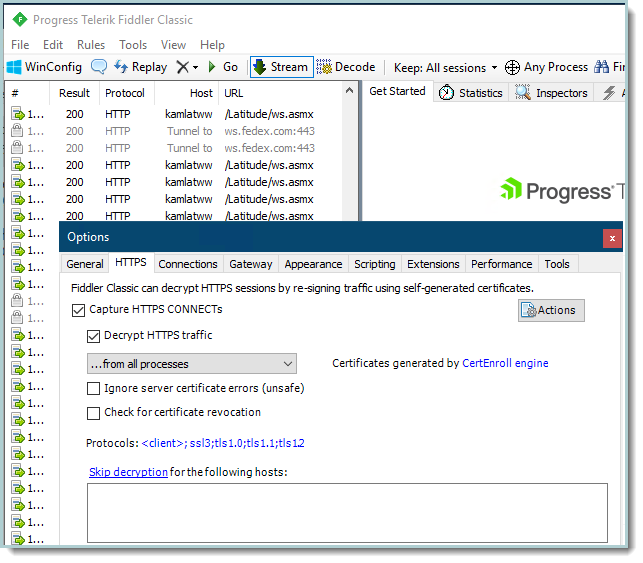This screenshot has width=643, height=563.
Task: Click the Actions button
Action: (551, 310)
